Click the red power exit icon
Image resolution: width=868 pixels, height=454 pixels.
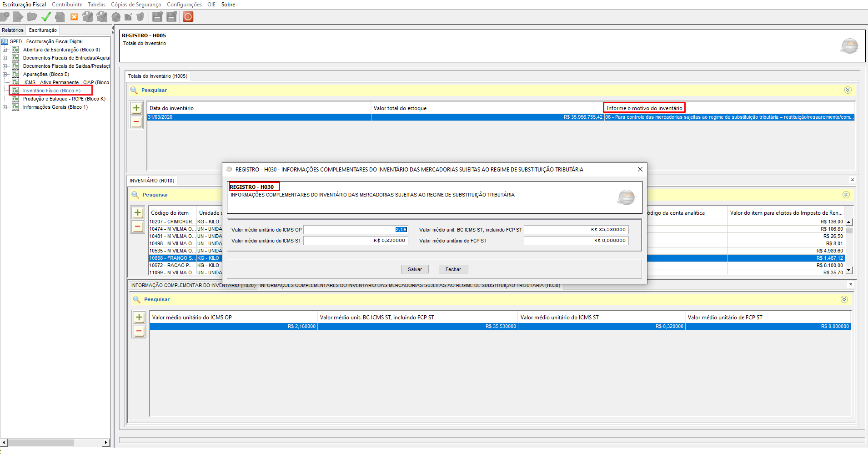(188, 17)
